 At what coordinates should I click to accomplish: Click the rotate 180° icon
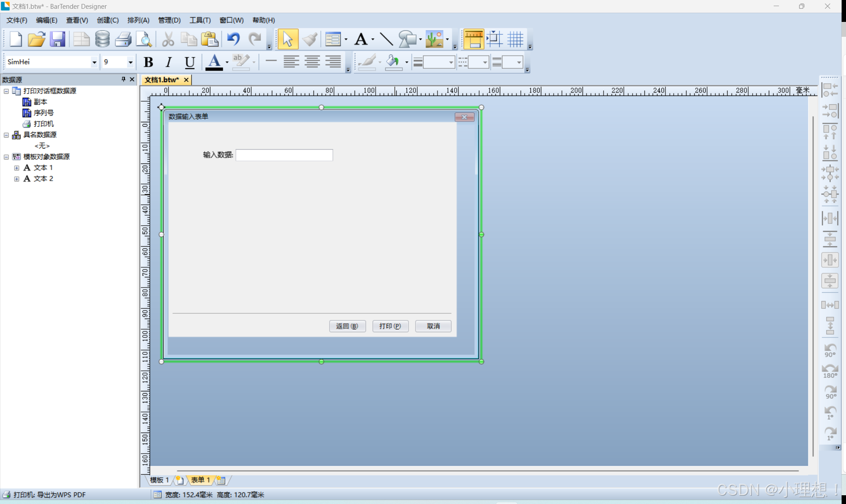[x=830, y=371]
